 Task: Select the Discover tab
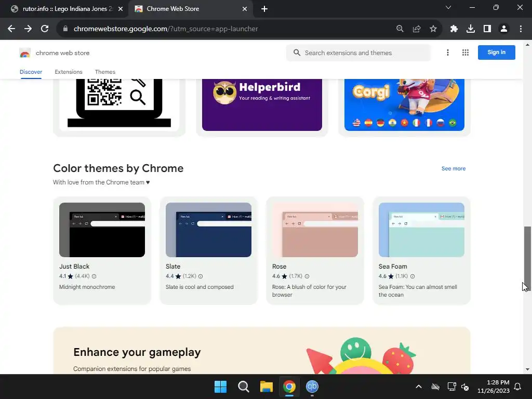point(31,72)
